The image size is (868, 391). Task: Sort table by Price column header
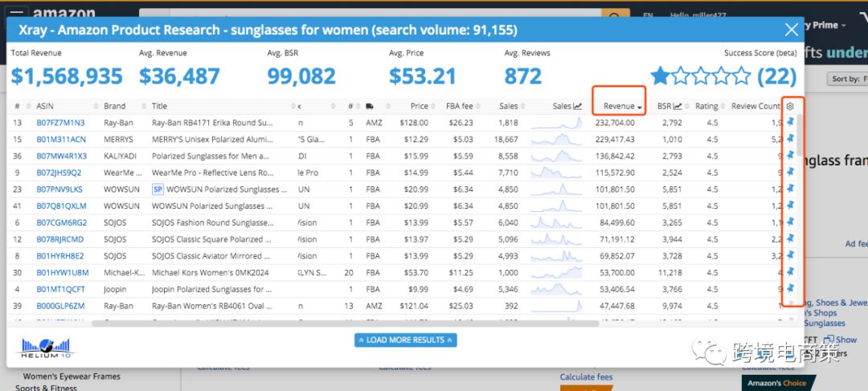point(419,106)
